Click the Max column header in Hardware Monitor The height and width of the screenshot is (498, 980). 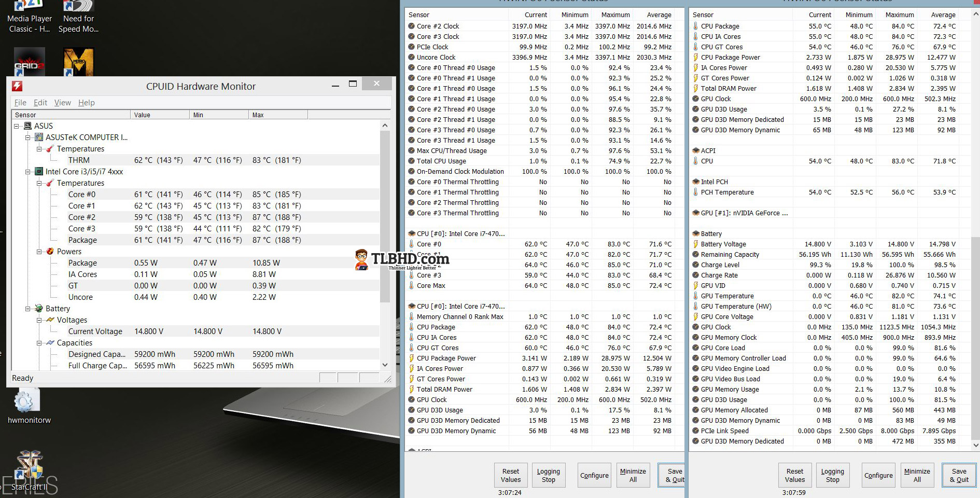coord(278,115)
